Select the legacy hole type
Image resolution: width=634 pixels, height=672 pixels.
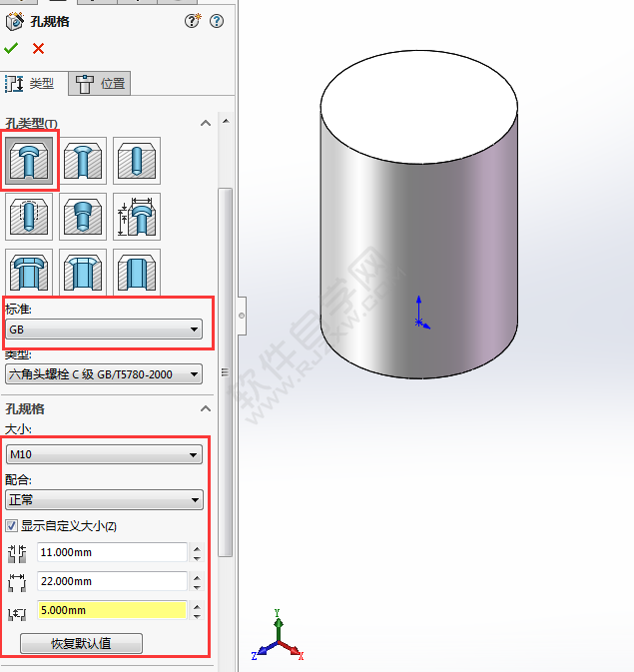pyautogui.click(x=137, y=217)
